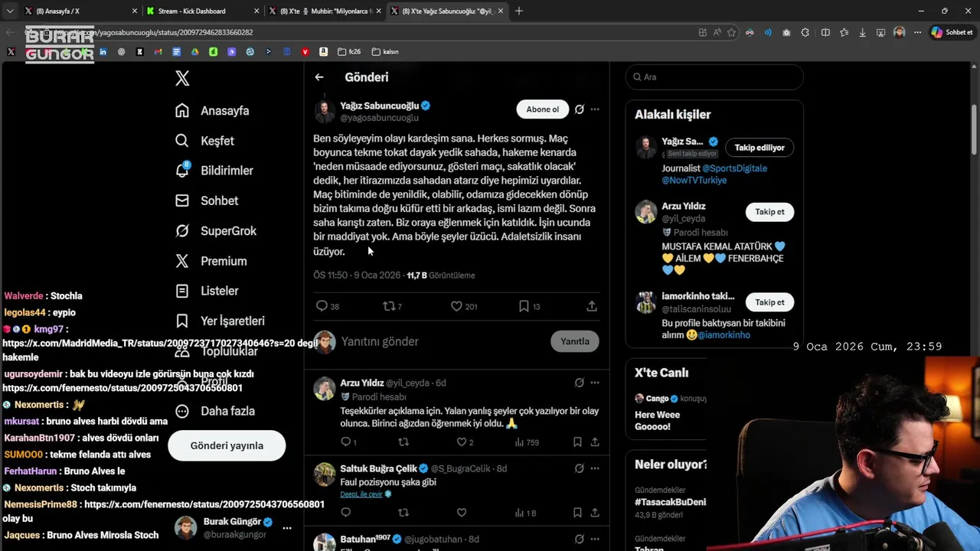Image resolution: width=980 pixels, height=551 pixels.
Task: Go back using the Gönderi arrow
Action: [319, 77]
